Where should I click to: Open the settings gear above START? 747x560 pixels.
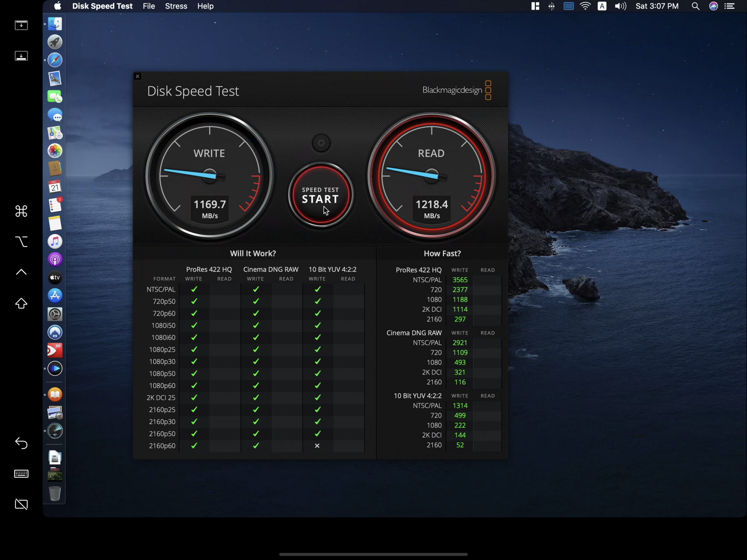click(x=321, y=143)
